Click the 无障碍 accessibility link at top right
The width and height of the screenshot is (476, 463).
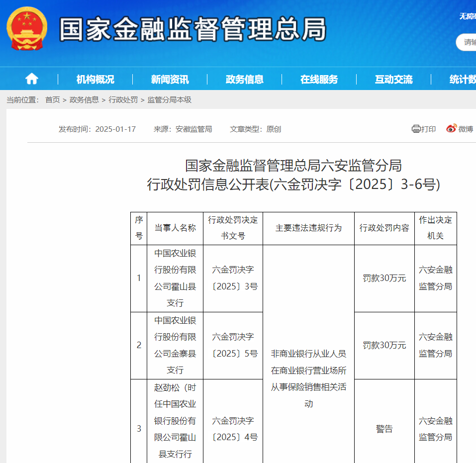(468, 16)
